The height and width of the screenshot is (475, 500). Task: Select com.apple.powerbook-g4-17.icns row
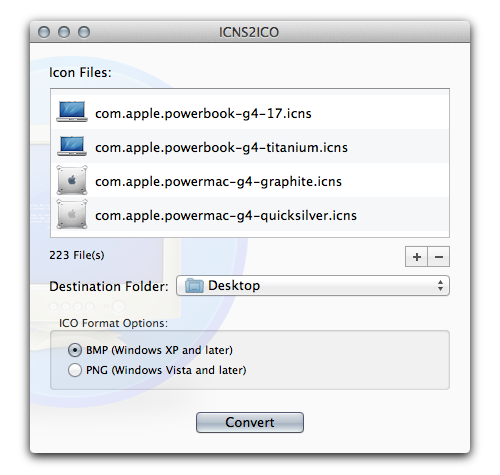tap(250, 112)
